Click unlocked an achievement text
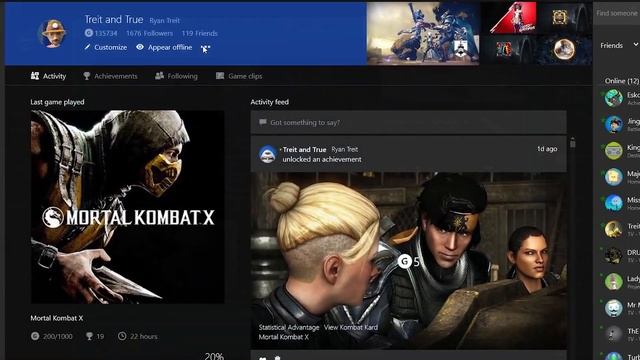This screenshot has height=360, width=640. (322, 160)
